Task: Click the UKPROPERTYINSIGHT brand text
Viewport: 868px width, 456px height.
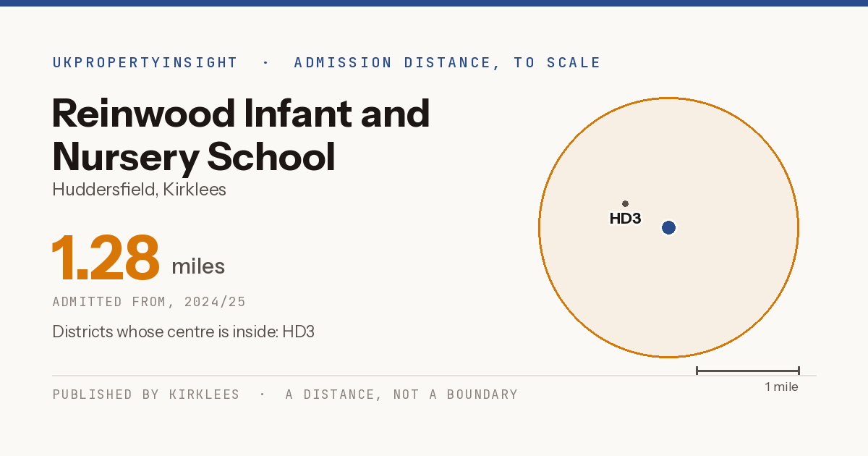Action: [x=145, y=63]
